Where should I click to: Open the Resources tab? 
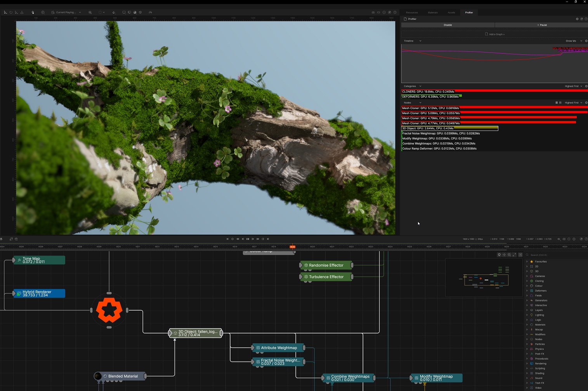412,12
